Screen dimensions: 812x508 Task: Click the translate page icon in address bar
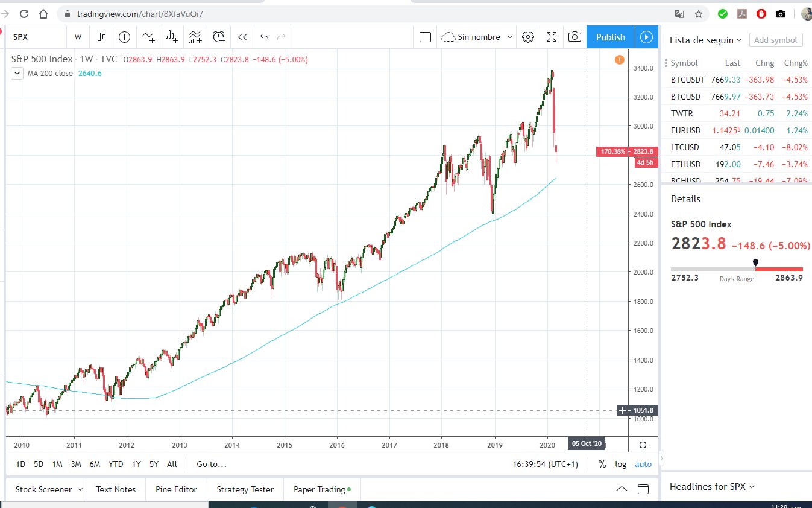679,13
